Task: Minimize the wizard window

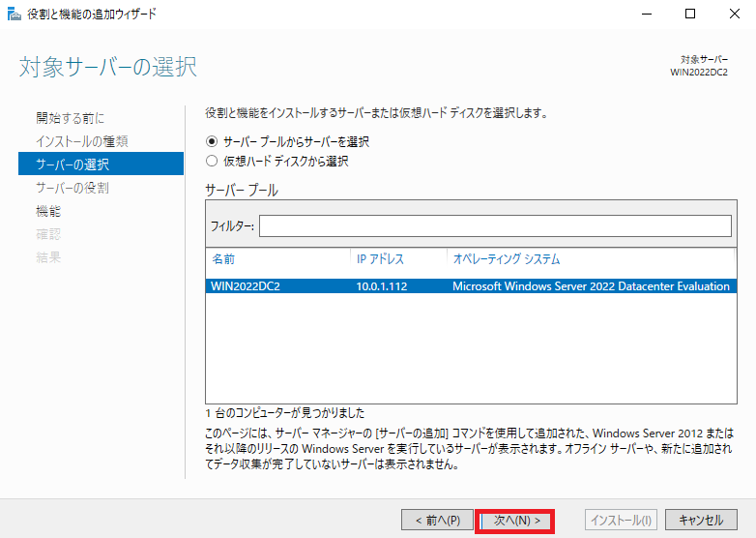Action: [647, 14]
